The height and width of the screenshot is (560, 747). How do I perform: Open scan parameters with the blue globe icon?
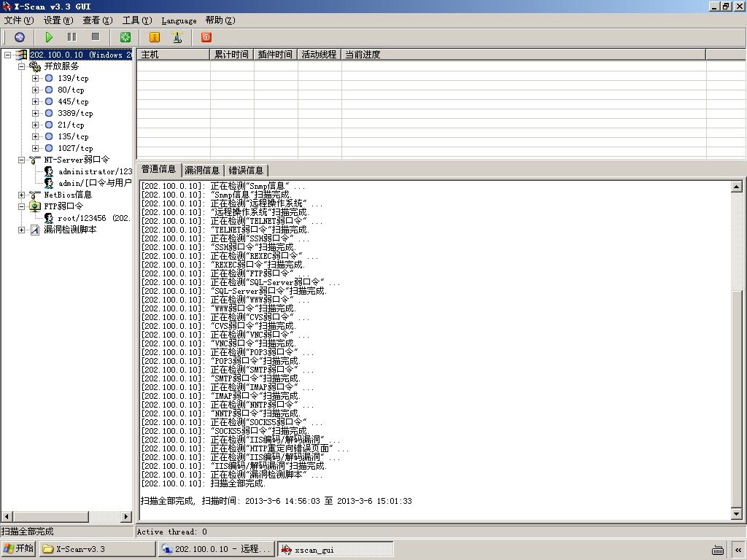(x=20, y=37)
